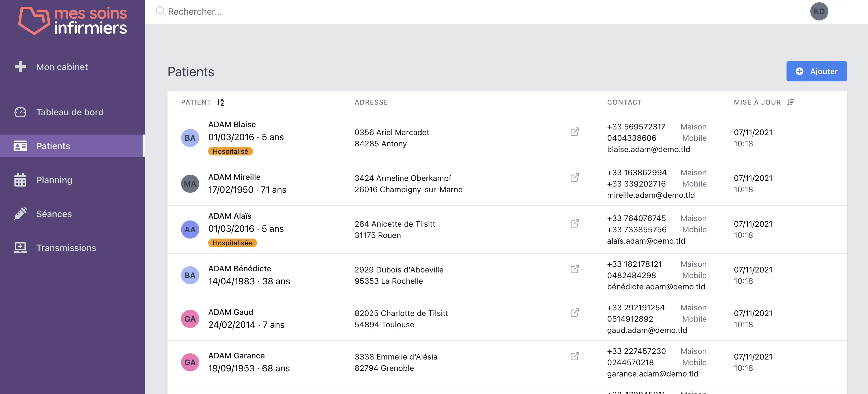Click the Patients ID card icon

[20, 146]
